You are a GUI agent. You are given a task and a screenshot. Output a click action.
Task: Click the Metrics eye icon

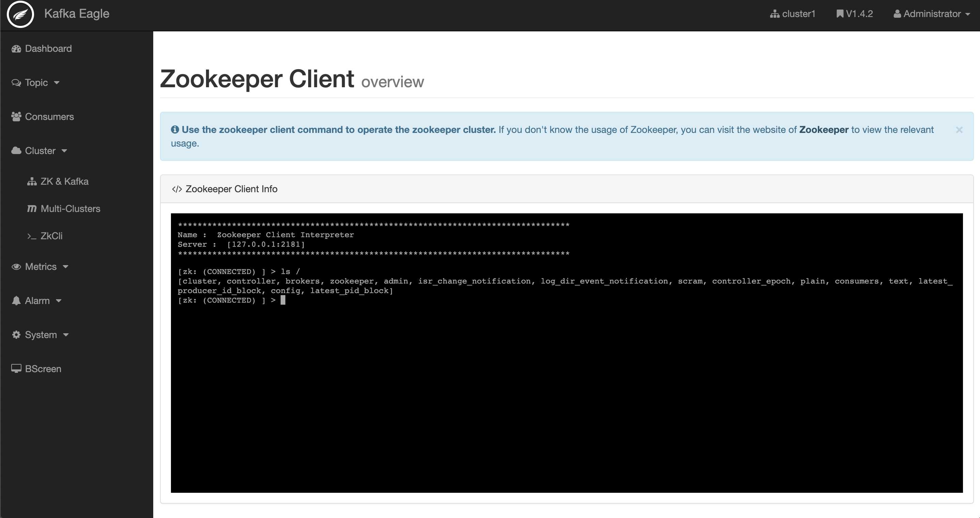point(16,267)
